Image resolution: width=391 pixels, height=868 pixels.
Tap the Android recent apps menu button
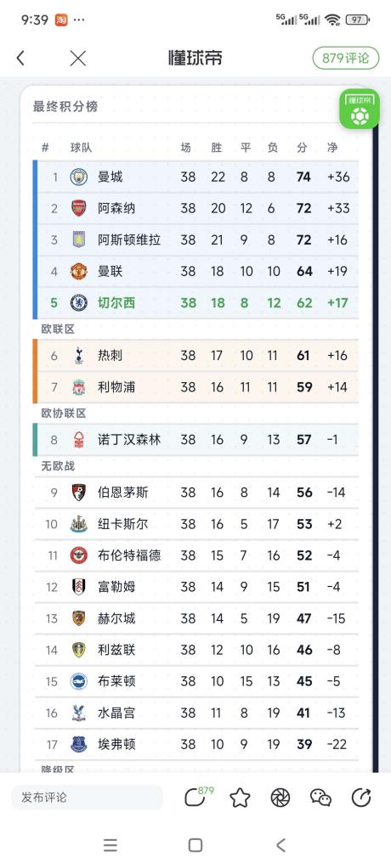coord(110,845)
